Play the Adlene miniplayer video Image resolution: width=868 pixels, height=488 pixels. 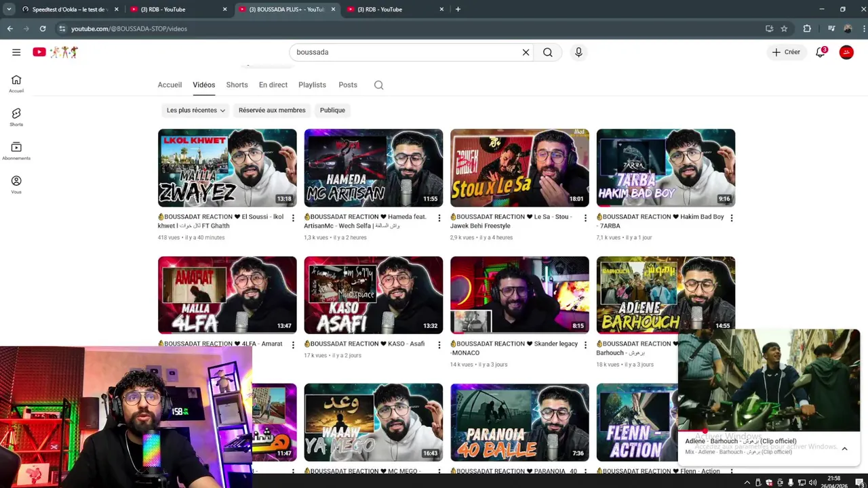click(769, 380)
